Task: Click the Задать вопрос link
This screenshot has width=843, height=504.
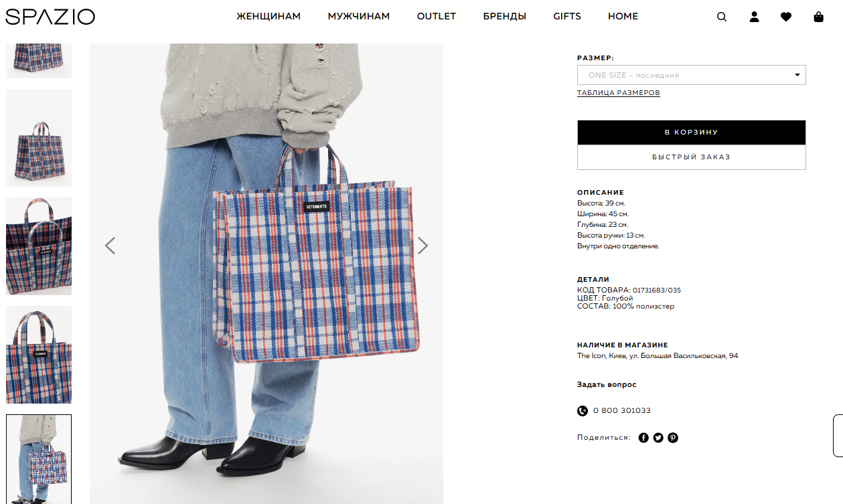Action: pos(607,385)
